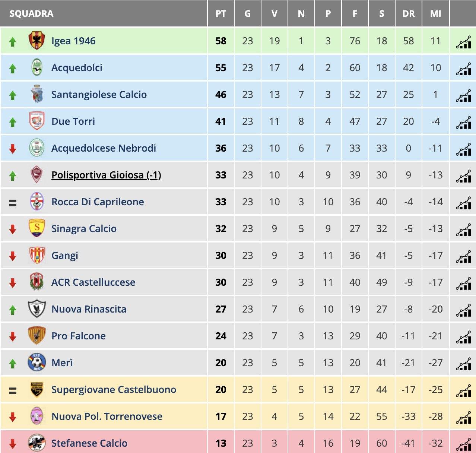Click Nuova Rinascita eagle shield logo

[x=37, y=309]
